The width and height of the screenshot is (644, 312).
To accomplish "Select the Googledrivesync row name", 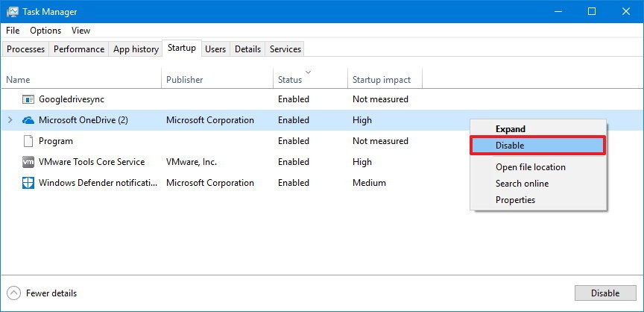I will tap(72, 99).
